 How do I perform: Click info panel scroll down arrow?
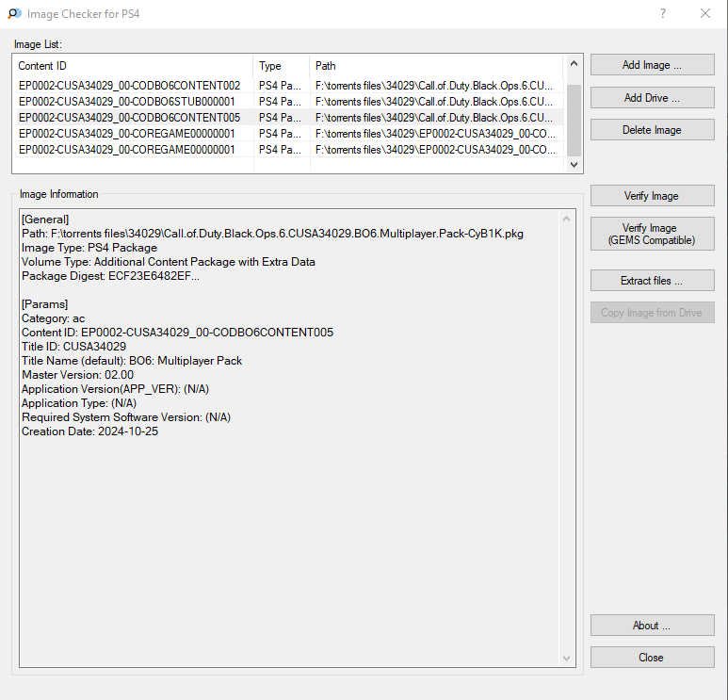click(x=566, y=659)
